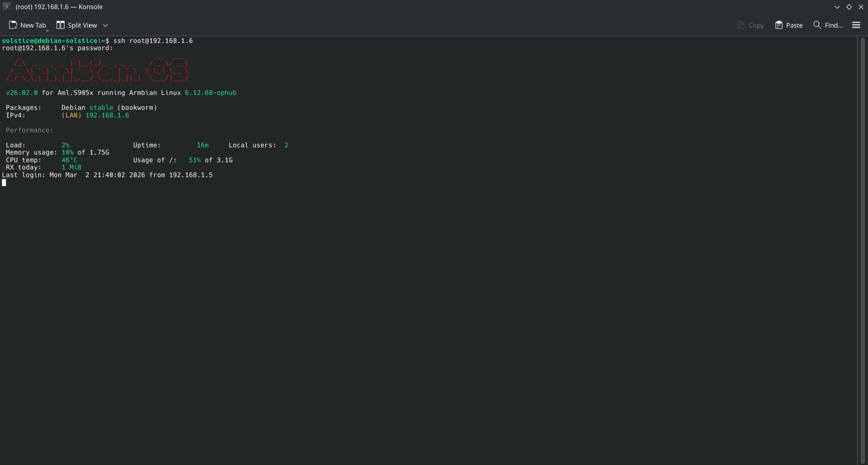Click the New Tab page icon
Screen dimensions: 868x465
pyautogui.click(x=13, y=25)
